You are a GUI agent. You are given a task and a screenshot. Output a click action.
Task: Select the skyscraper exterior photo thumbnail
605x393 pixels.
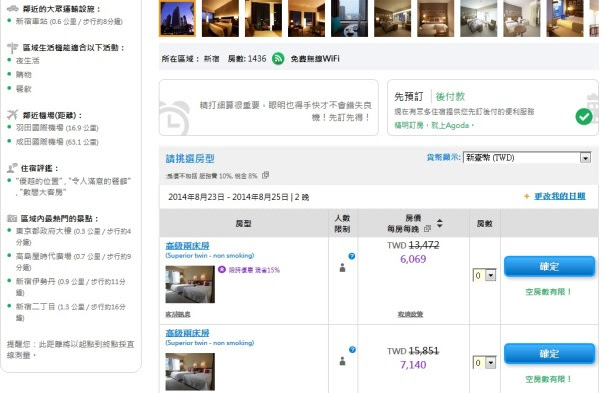point(177,18)
